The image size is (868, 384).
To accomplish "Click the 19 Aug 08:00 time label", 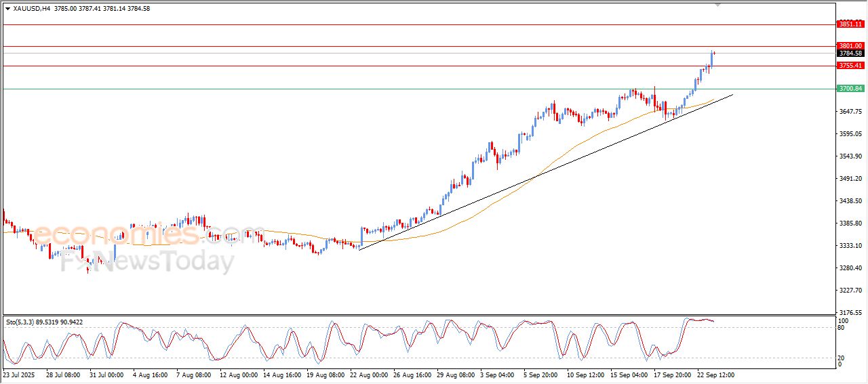I will click(325, 374).
